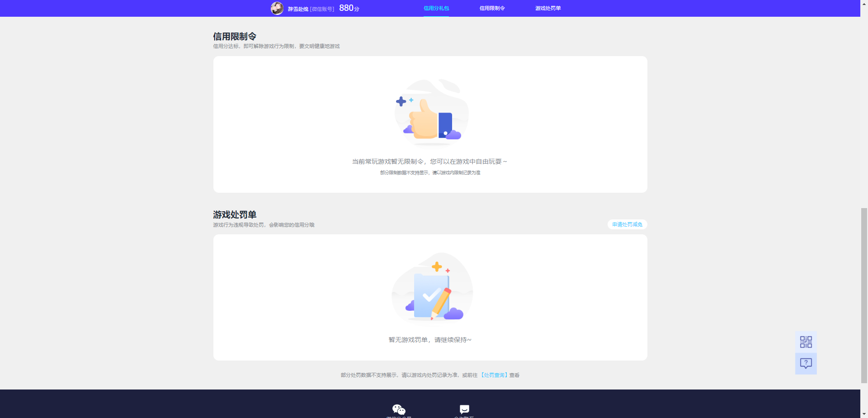Click the WeChat icon in the footer

tap(399, 409)
